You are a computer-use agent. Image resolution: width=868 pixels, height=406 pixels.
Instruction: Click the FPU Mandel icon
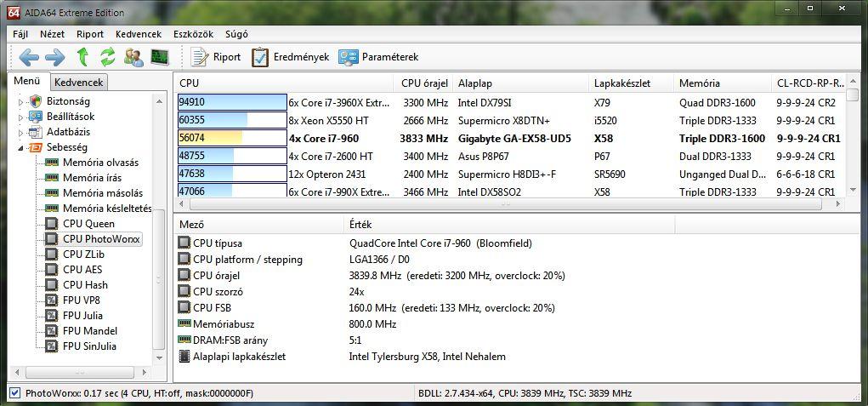(52, 331)
